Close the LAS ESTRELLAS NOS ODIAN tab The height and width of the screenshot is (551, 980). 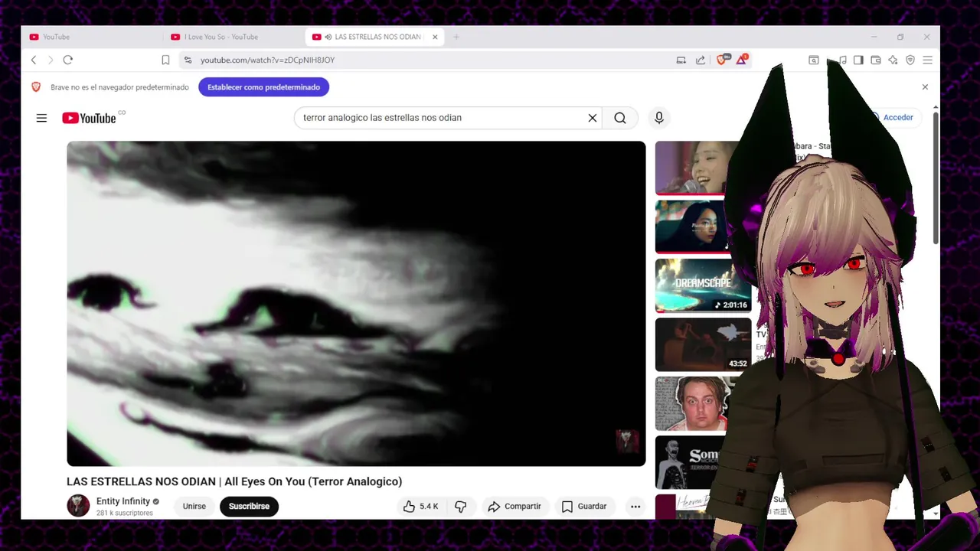(435, 37)
